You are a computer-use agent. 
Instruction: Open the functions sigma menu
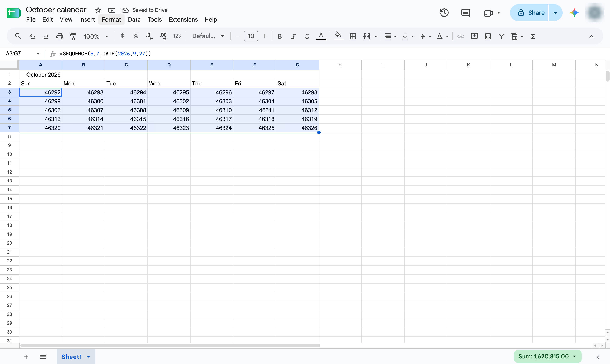pyautogui.click(x=533, y=36)
